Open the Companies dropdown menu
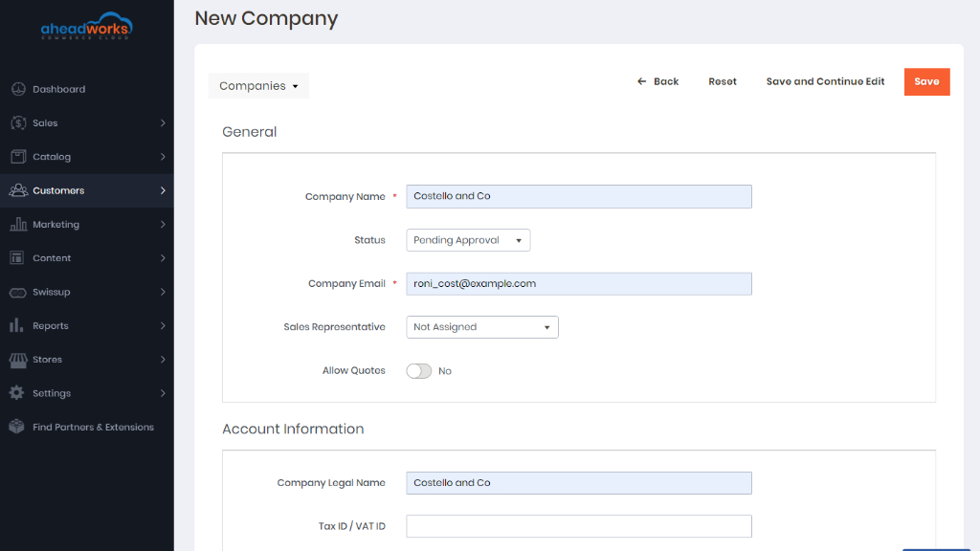The width and height of the screenshot is (980, 551). [x=258, y=85]
